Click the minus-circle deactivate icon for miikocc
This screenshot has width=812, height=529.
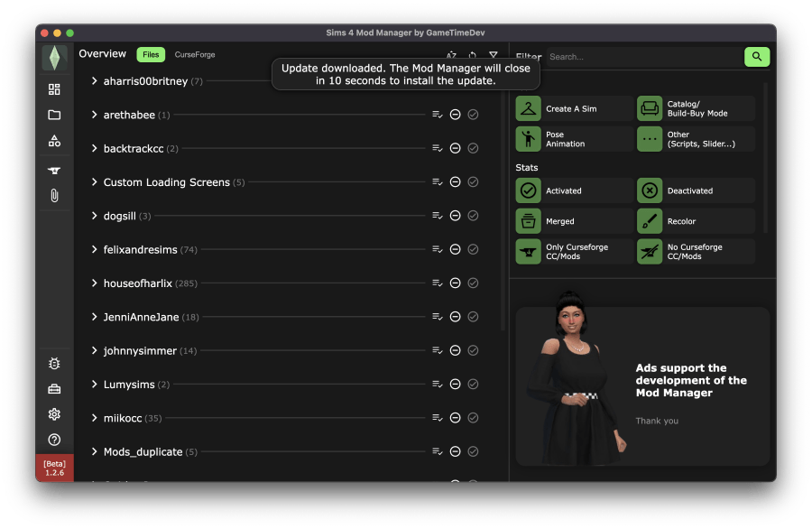click(x=456, y=418)
